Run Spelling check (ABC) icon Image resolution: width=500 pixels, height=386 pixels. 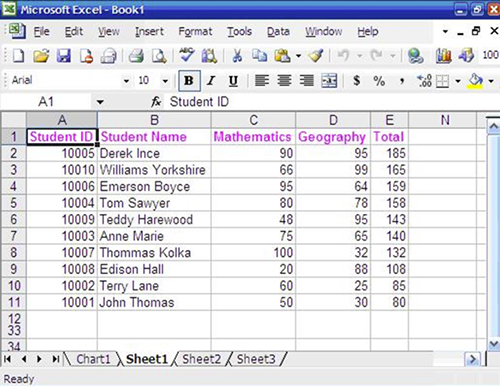pos(187,55)
